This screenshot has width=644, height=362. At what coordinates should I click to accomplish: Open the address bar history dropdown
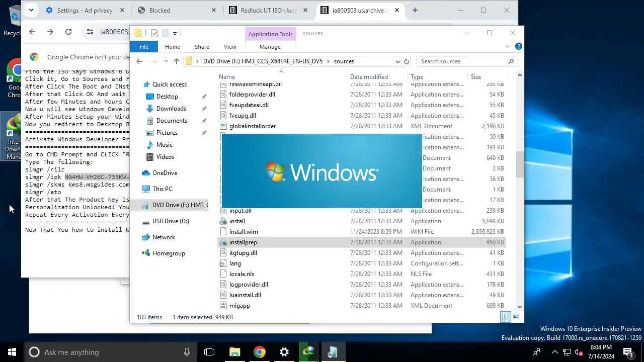[x=397, y=61]
